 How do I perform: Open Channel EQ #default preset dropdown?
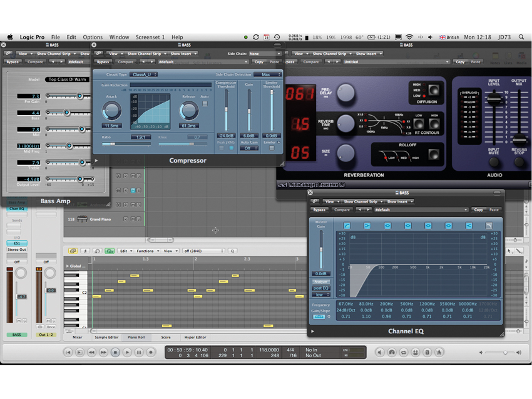point(421,210)
